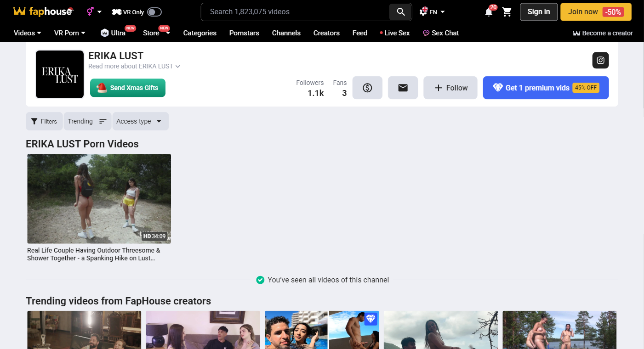Image resolution: width=644 pixels, height=349 pixels.
Task: Expand the Access type dropdown
Action: click(x=140, y=121)
